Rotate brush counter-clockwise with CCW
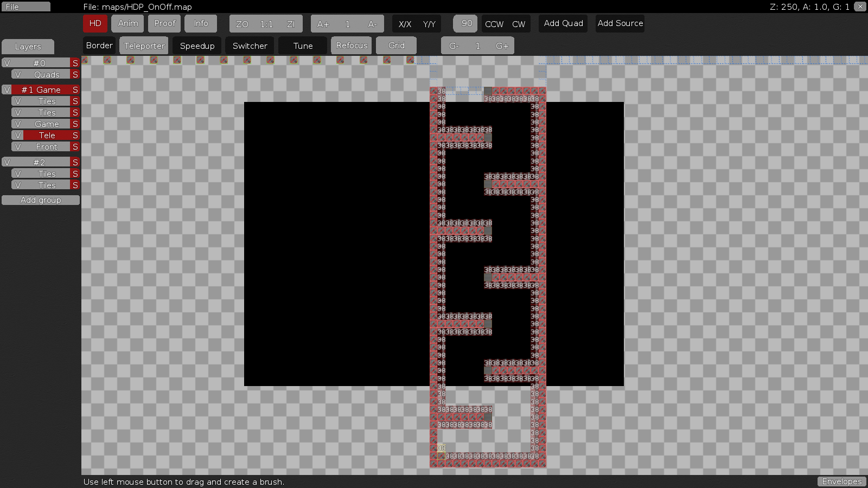The width and height of the screenshot is (868, 488). point(494,24)
